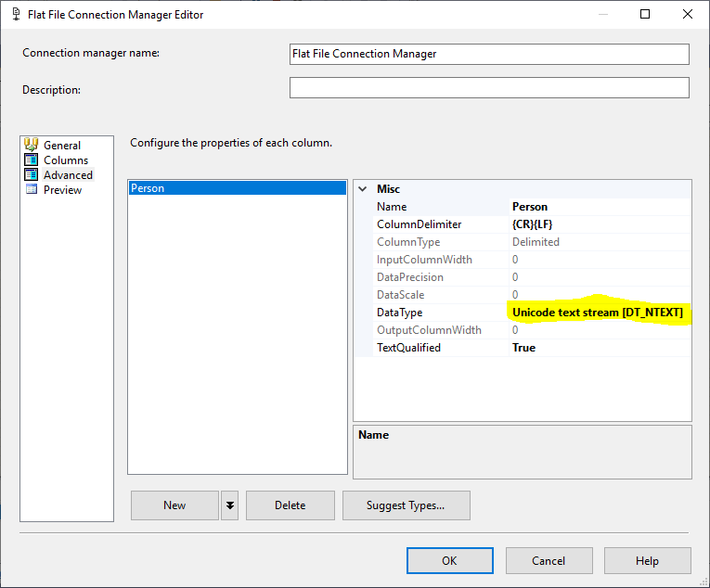Close the Flat File Connection Manager Editor
This screenshot has width=710, height=588.
[688, 14]
